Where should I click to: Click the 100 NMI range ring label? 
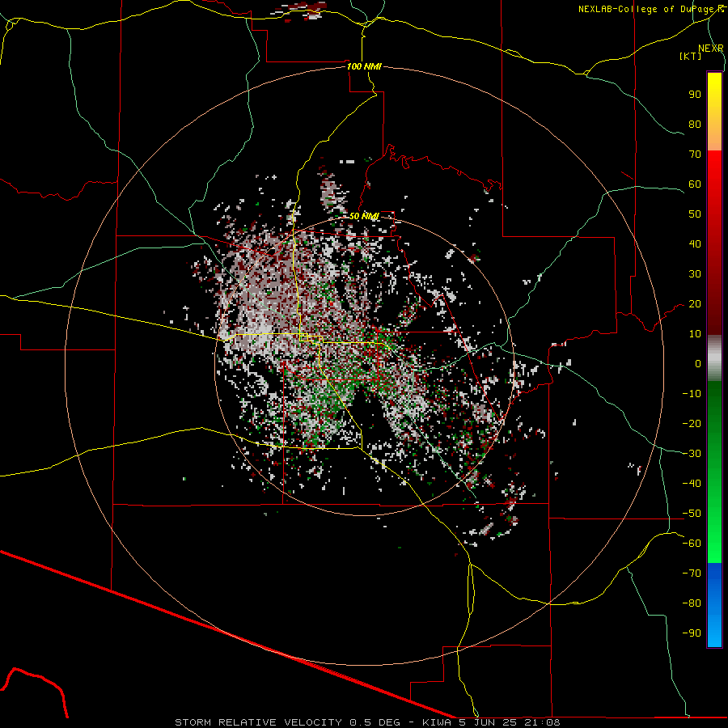[x=364, y=66]
